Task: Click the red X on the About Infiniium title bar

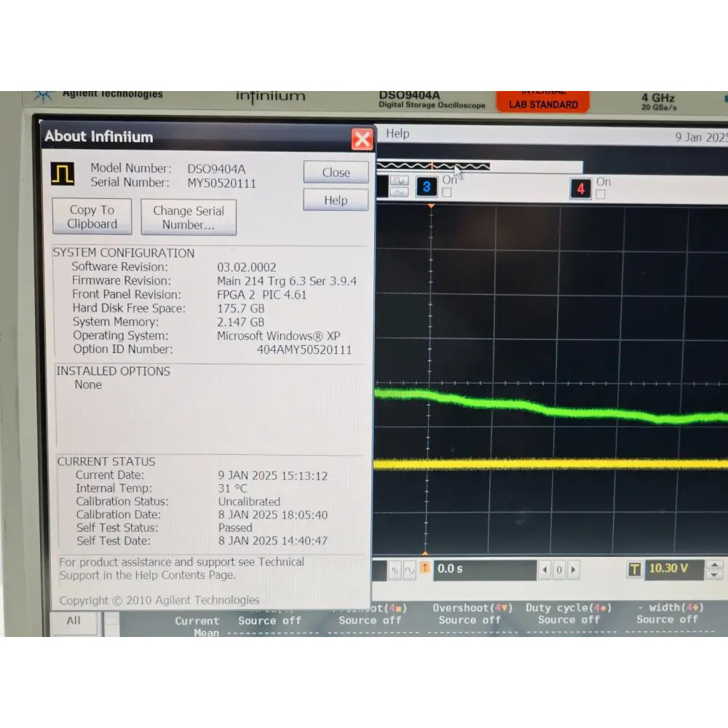Action: (x=362, y=139)
